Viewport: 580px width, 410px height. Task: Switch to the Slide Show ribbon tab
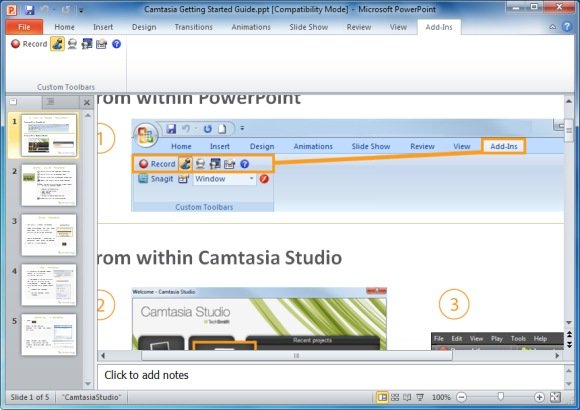click(308, 27)
